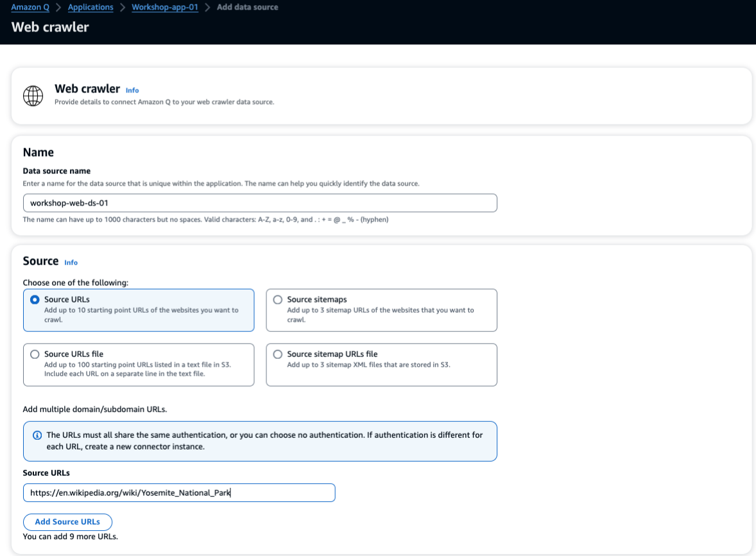Click the Data source name label
The height and width of the screenshot is (556, 756).
(x=56, y=171)
